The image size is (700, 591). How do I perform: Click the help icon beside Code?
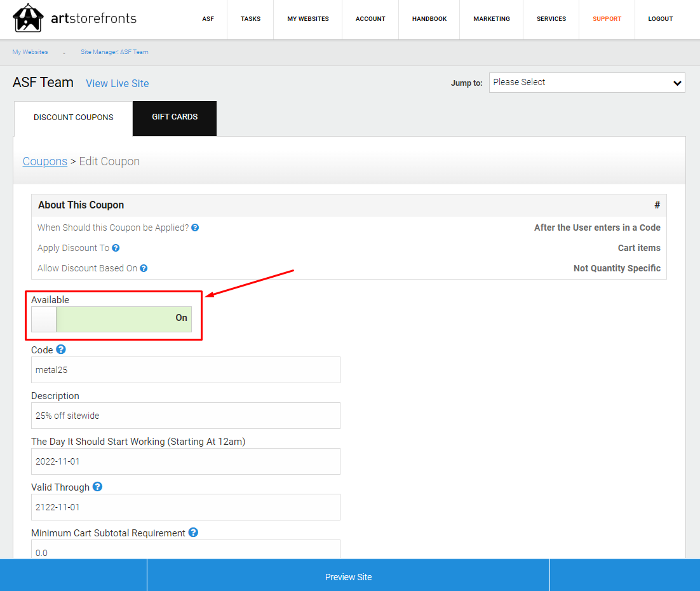(61, 350)
